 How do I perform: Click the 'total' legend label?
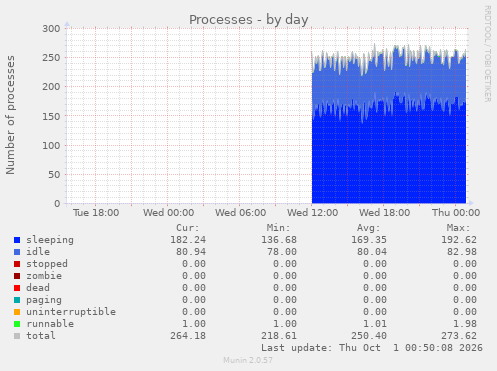41,336
